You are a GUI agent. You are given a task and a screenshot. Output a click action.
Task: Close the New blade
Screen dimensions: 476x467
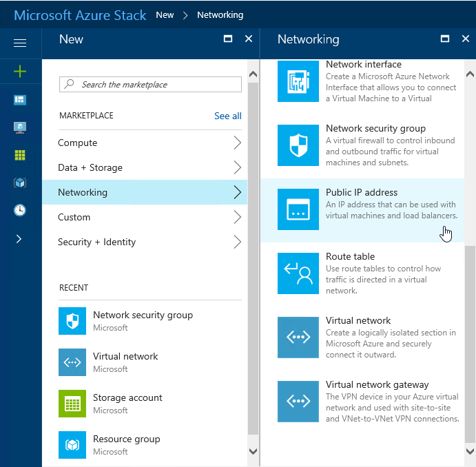249,39
